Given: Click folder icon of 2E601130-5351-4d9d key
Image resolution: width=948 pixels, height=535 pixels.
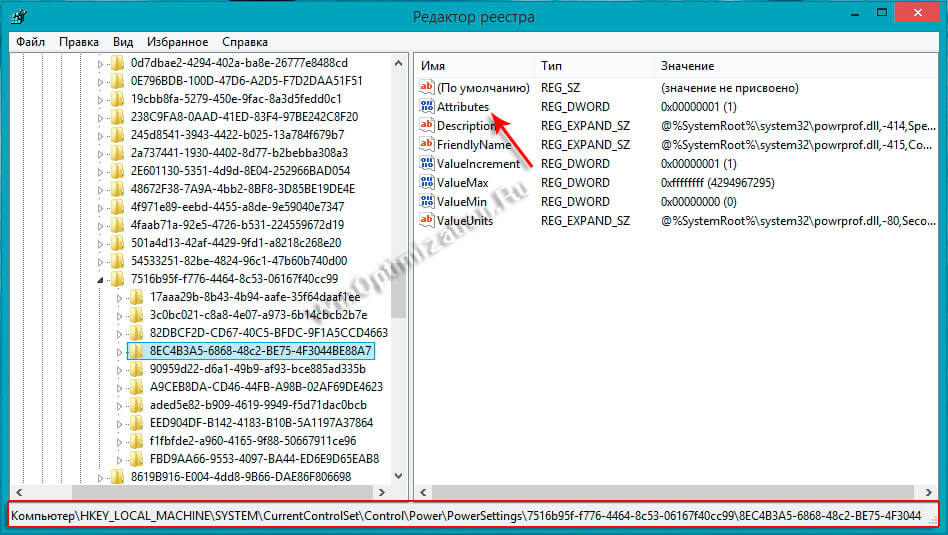Looking at the screenshot, I should point(117,171).
